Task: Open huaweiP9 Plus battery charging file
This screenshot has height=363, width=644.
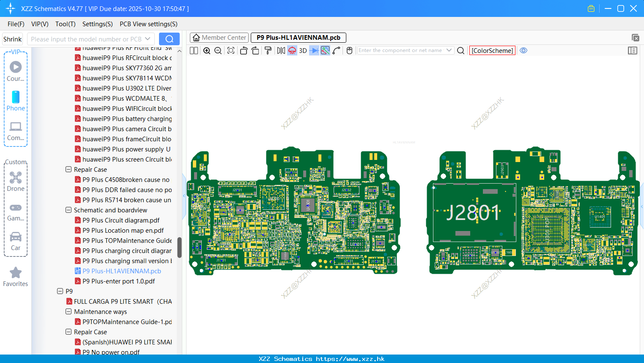Action: [x=127, y=119]
